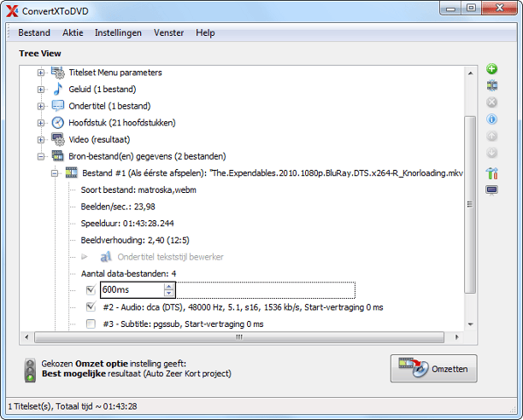Image resolution: width=523 pixels, height=420 pixels.
Task: Open the Bestand menu
Action: pyautogui.click(x=34, y=32)
